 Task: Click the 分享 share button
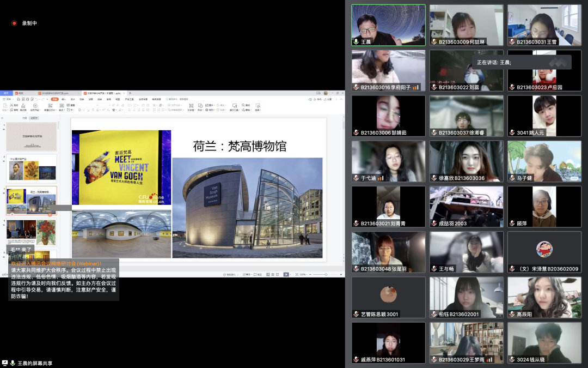328,99
